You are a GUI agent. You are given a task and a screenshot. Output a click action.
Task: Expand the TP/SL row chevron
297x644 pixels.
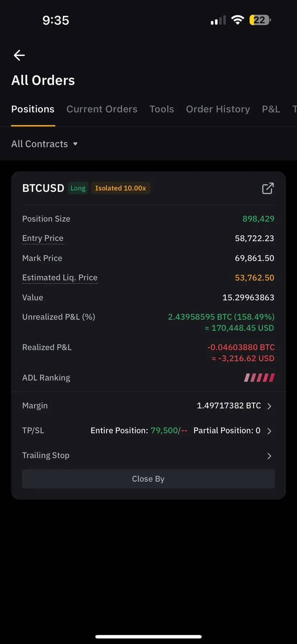pyautogui.click(x=269, y=431)
